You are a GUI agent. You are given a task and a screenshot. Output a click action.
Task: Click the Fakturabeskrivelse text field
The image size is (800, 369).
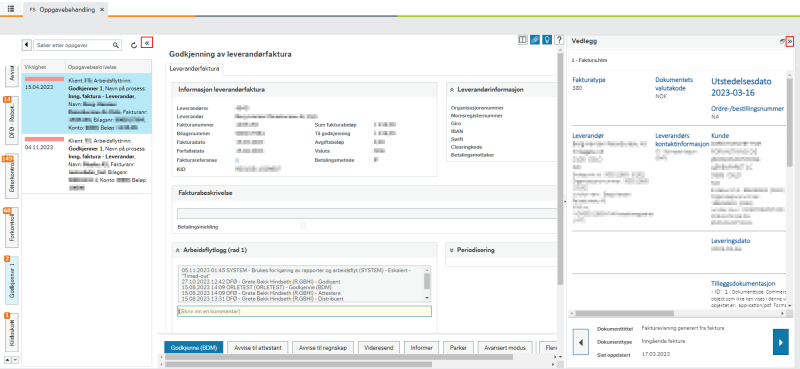point(367,213)
